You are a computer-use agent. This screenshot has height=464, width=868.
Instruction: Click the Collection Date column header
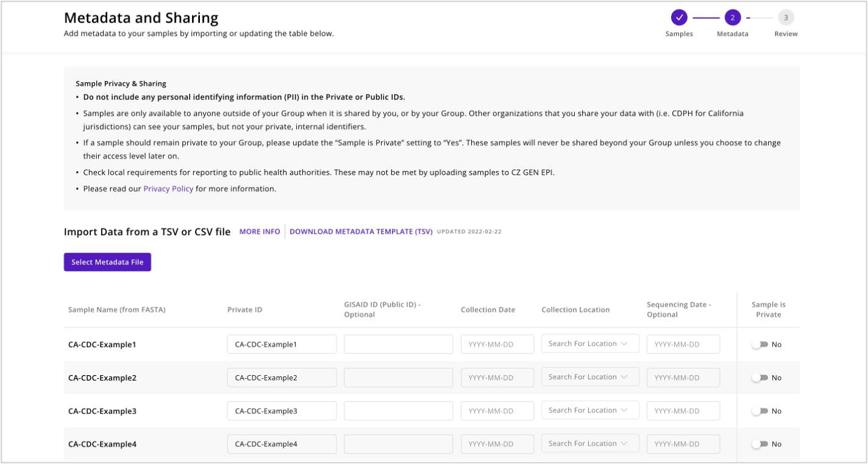pos(488,309)
